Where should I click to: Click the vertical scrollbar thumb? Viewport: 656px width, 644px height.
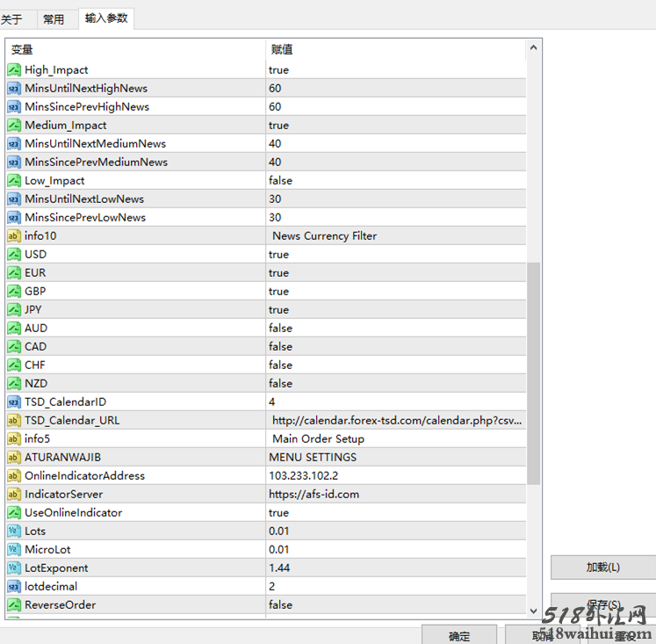click(534, 373)
